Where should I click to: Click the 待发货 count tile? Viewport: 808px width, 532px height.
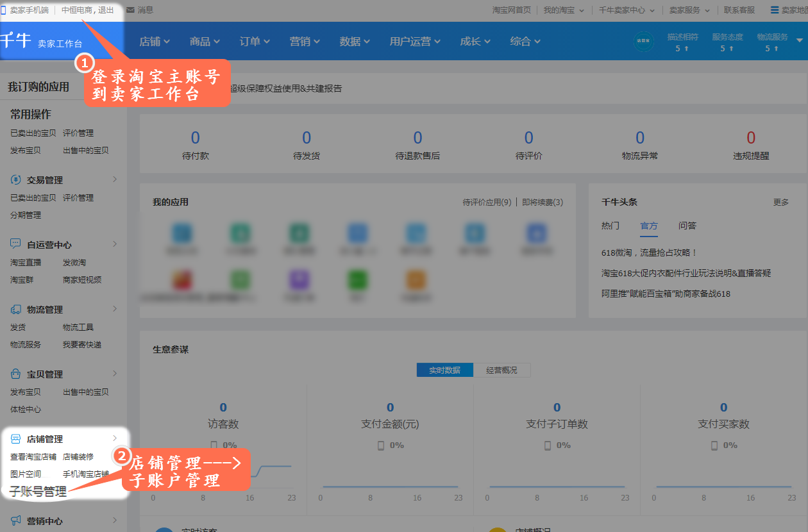(307, 145)
